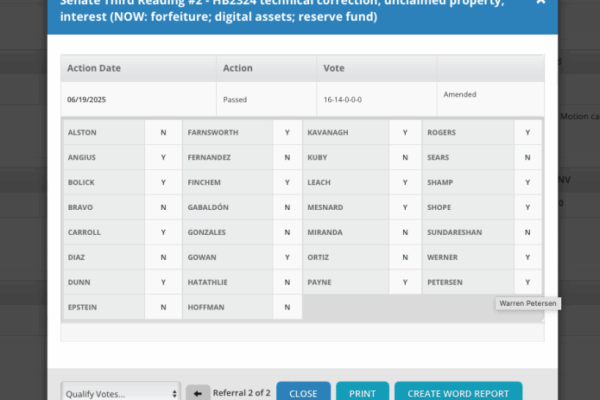Screen dimensions: 600x400
Task: Click the KAVANAGH name cell
Action: [346, 132]
